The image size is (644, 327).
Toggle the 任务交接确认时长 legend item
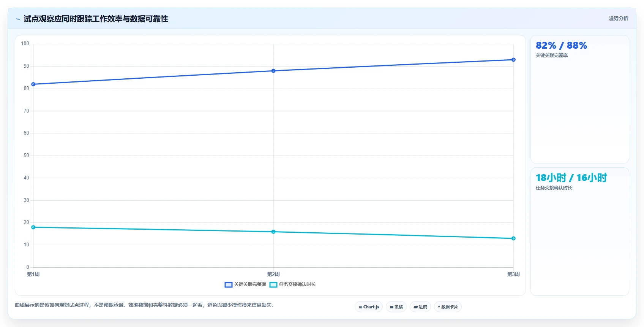point(292,284)
